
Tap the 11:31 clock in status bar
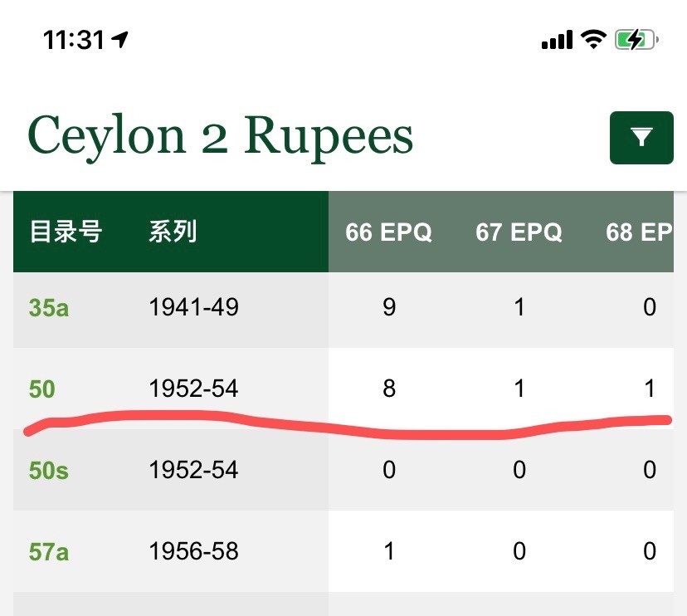pos(74,40)
